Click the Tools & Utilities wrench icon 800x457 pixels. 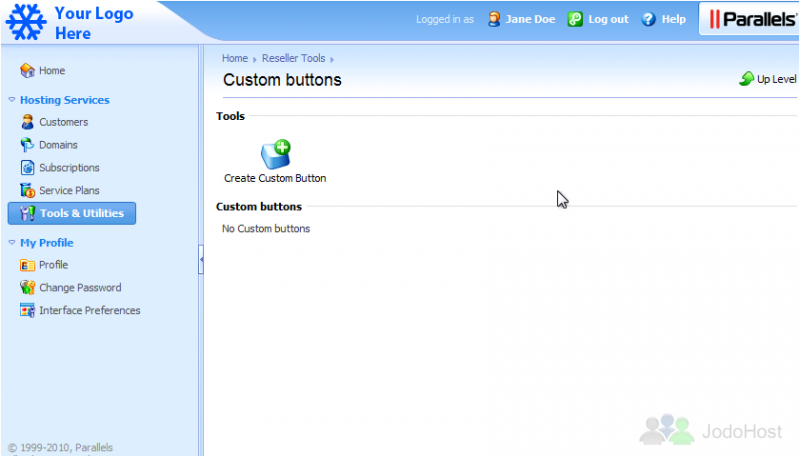(x=27, y=213)
